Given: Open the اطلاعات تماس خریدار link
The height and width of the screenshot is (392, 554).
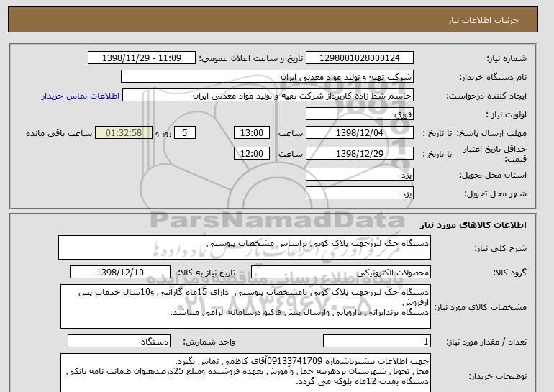Looking at the screenshot, I should pos(81,96).
